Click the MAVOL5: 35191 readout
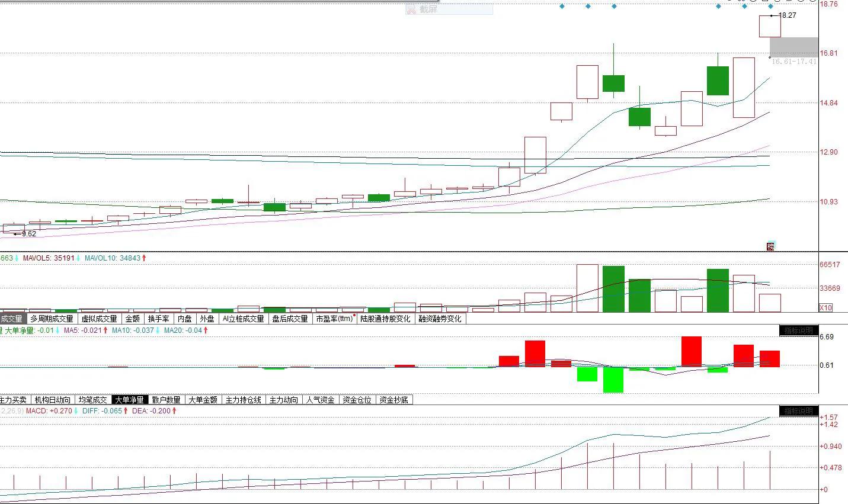Viewport: 848px width, 504px height. coord(49,258)
